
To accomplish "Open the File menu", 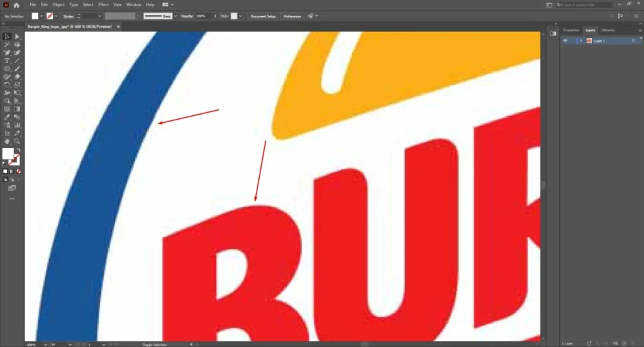I will [x=33, y=4].
